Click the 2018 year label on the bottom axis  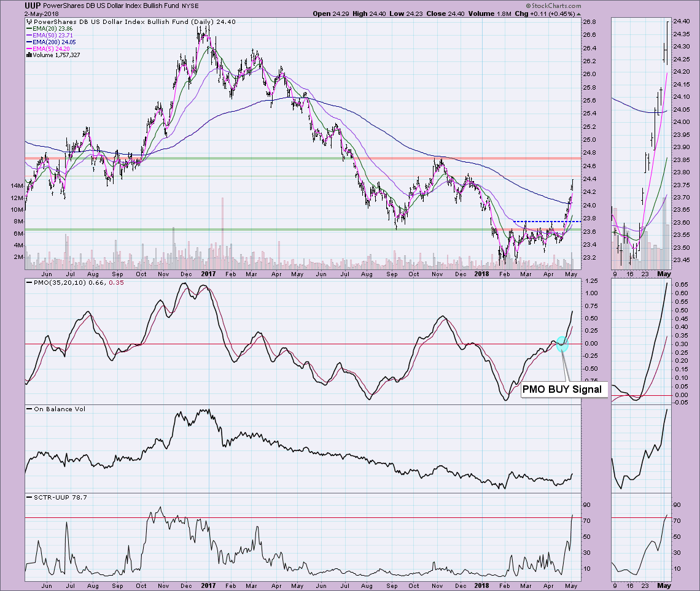[x=481, y=585]
